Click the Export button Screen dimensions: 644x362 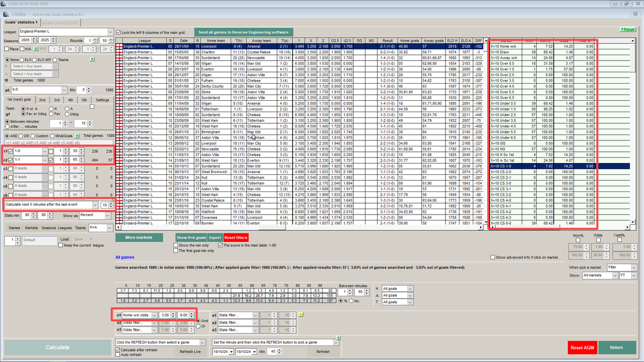[215, 237]
